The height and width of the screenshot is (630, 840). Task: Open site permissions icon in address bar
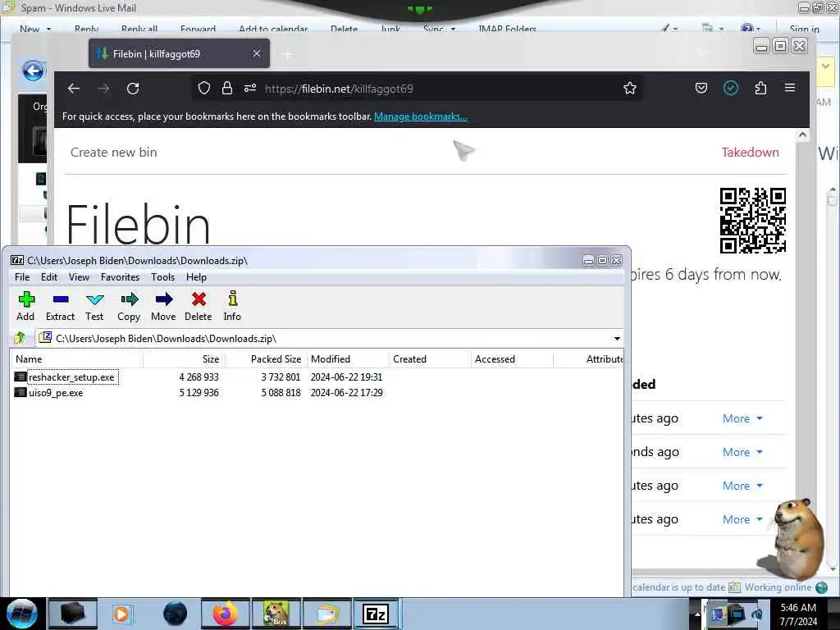pos(250,89)
